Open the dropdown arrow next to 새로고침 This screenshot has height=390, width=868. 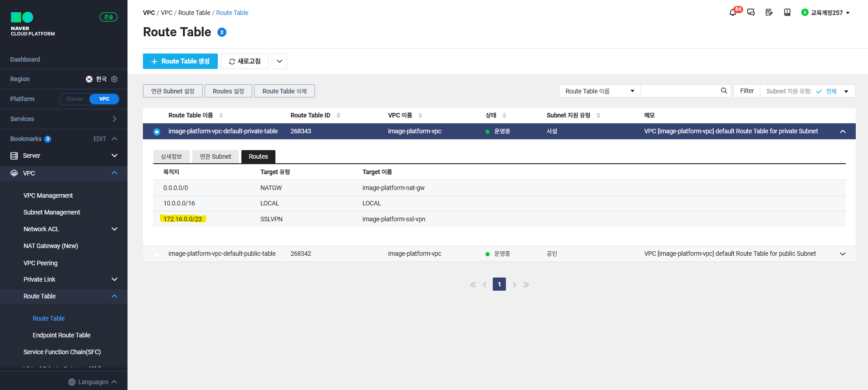pyautogui.click(x=280, y=61)
